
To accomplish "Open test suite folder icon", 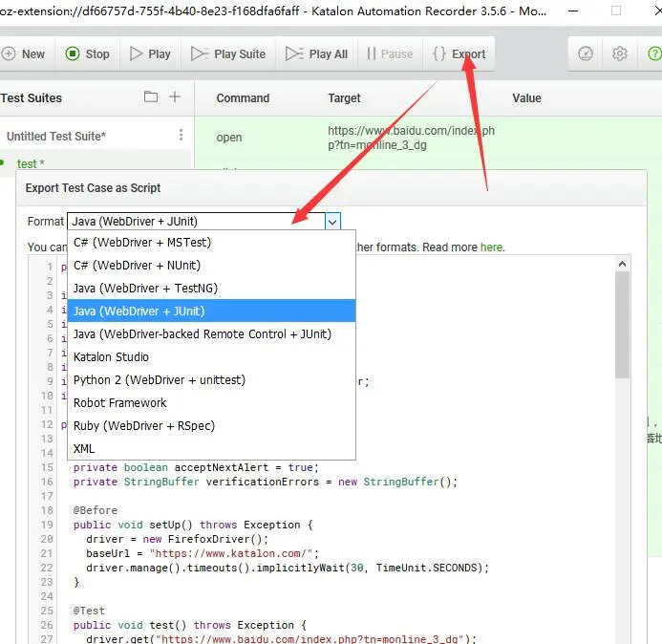I will tap(151, 97).
